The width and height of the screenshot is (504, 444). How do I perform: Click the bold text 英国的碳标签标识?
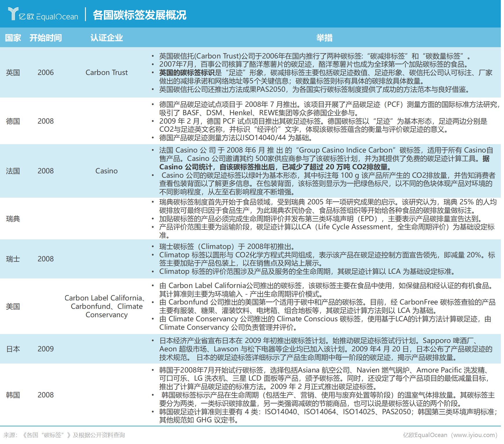(x=187, y=73)
